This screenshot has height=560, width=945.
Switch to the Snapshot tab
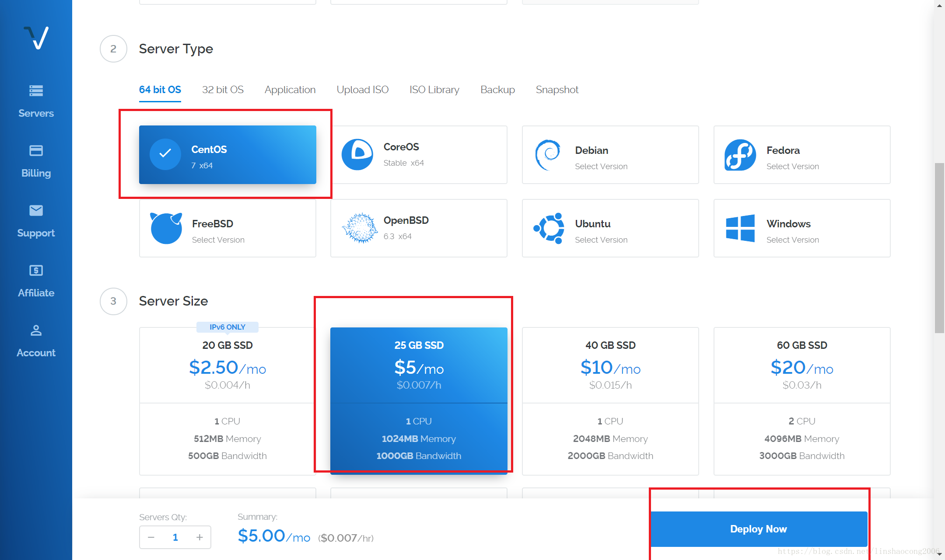[557, 90]
